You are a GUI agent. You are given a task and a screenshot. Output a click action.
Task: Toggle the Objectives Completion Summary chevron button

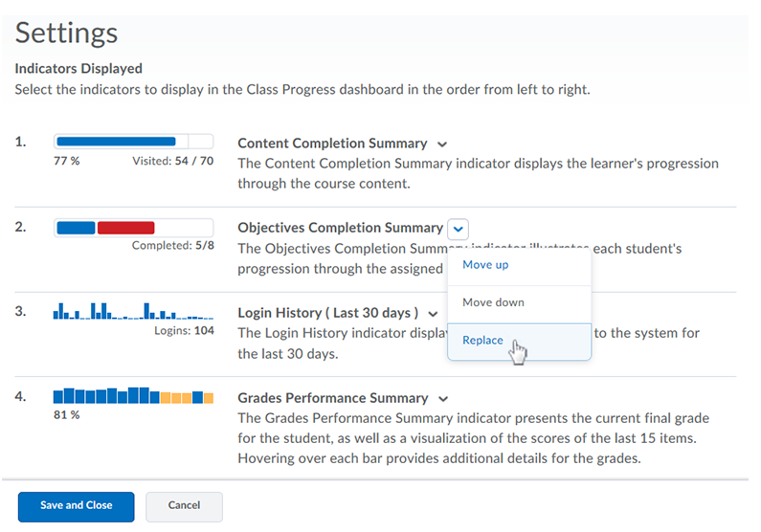tap(459, 229)
